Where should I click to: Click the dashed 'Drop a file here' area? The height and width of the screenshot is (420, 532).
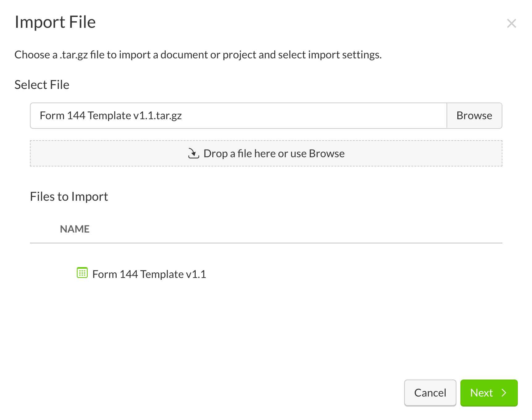pos(266,153)
